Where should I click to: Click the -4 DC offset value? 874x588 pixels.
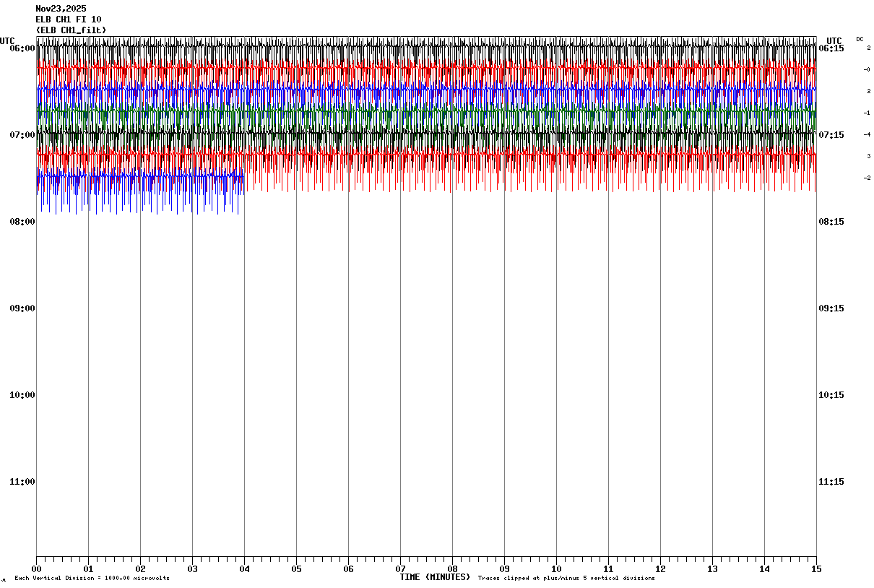coord(866,134)
